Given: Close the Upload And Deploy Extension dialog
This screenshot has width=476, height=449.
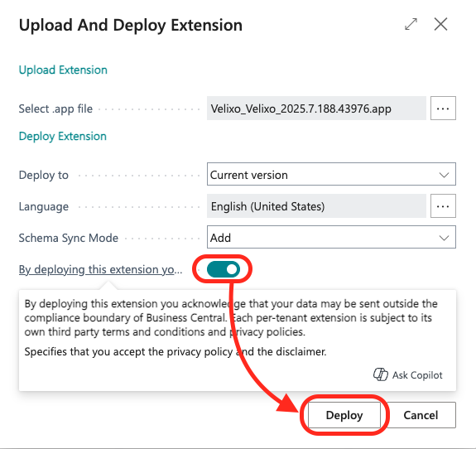Looking at the screenshot, I should (x=440, y=24).
